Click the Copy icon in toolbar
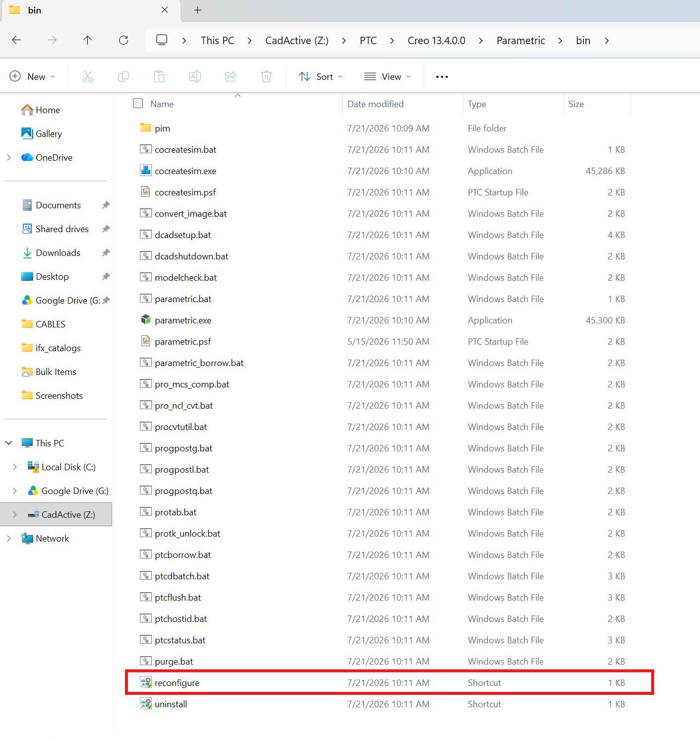 point(124,76)
